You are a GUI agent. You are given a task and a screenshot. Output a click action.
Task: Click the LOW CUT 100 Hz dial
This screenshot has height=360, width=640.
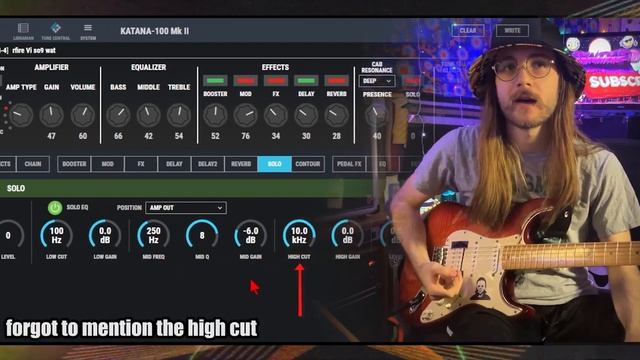pos(56,235)
